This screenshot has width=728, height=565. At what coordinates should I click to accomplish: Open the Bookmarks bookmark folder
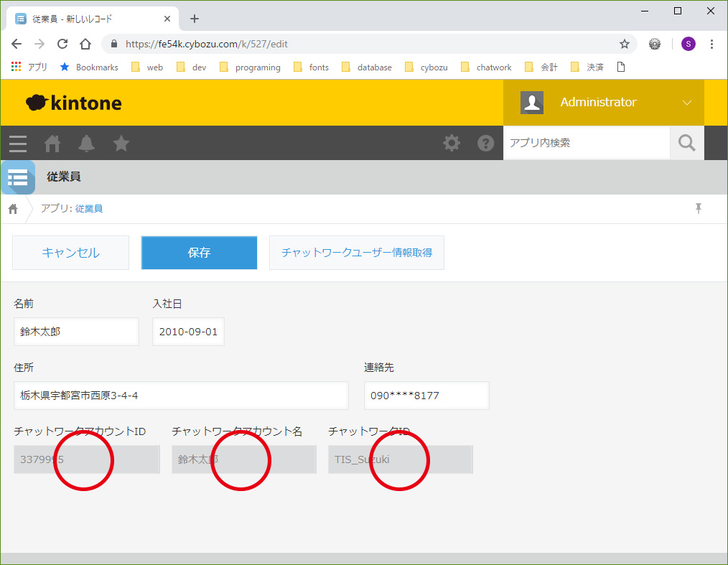pos(89,67)
